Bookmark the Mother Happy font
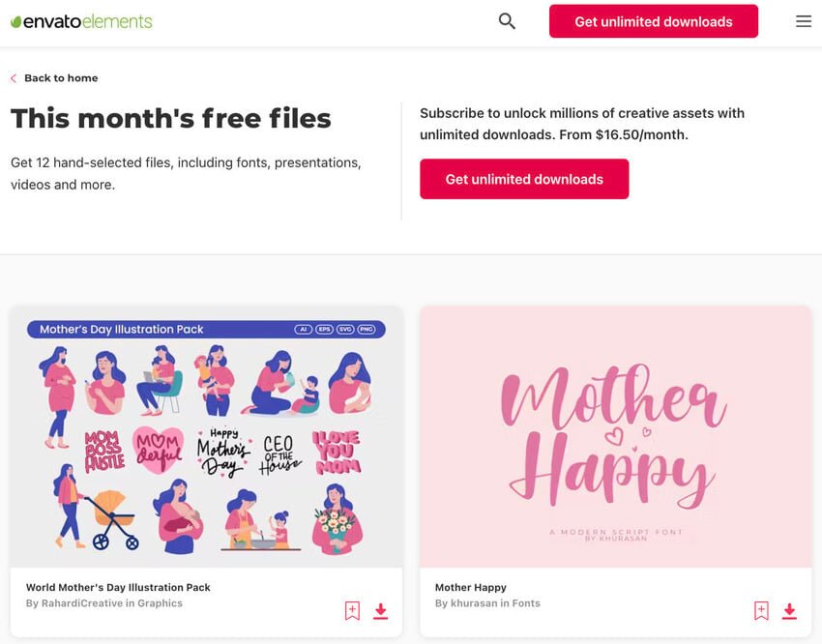 point(761,610)
